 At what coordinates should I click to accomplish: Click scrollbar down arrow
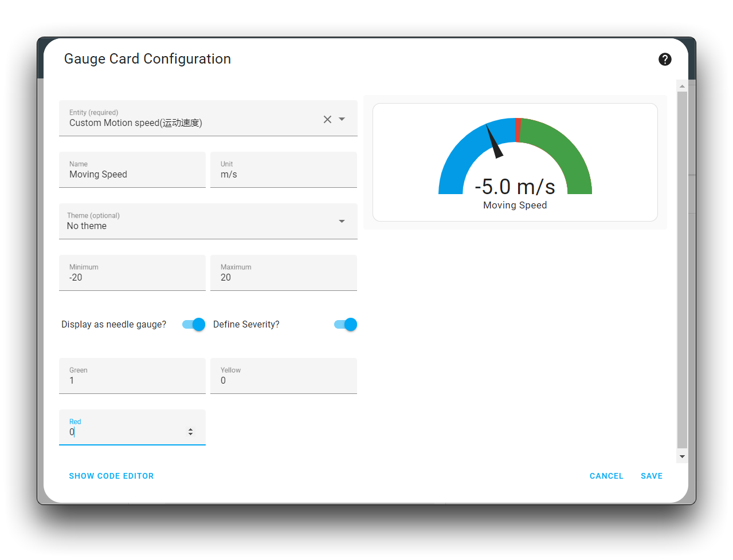coord(682,457)
